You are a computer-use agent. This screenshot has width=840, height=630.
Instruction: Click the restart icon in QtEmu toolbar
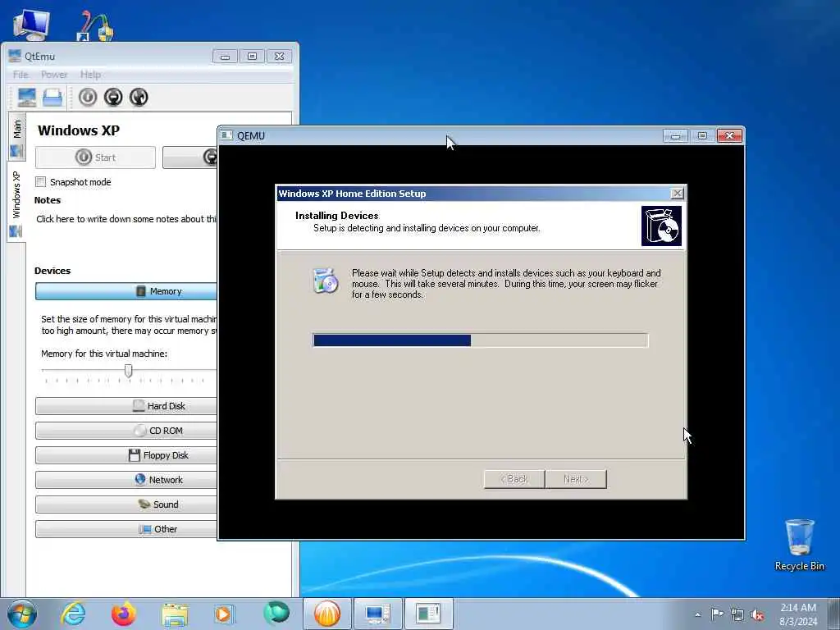coord(139,97)
